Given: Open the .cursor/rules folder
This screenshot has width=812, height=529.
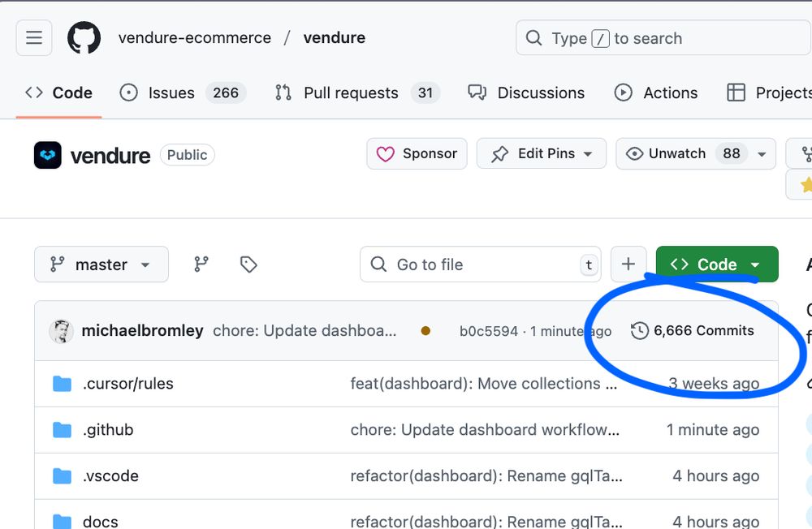Looking at the screenshot, I should coord(128,384).
